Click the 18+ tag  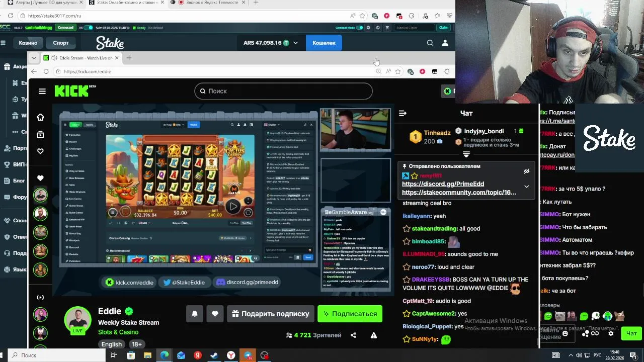click(137, 344)
